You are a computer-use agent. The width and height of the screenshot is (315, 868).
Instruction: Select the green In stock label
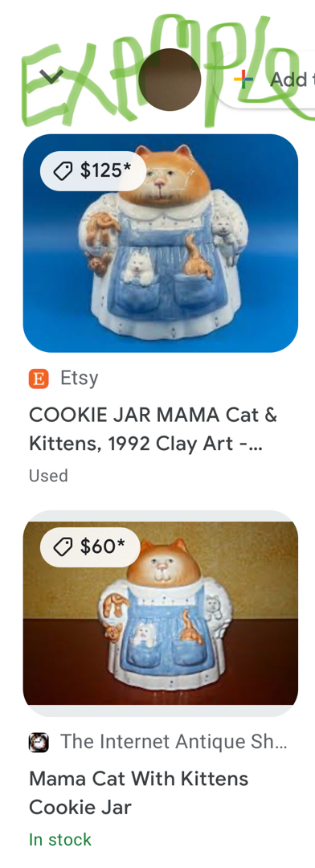(60, 840)
